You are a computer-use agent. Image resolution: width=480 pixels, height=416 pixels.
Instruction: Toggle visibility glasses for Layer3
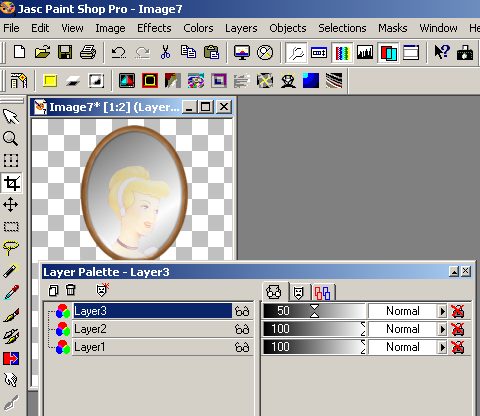pyautogui.click(x=242, y=311)
